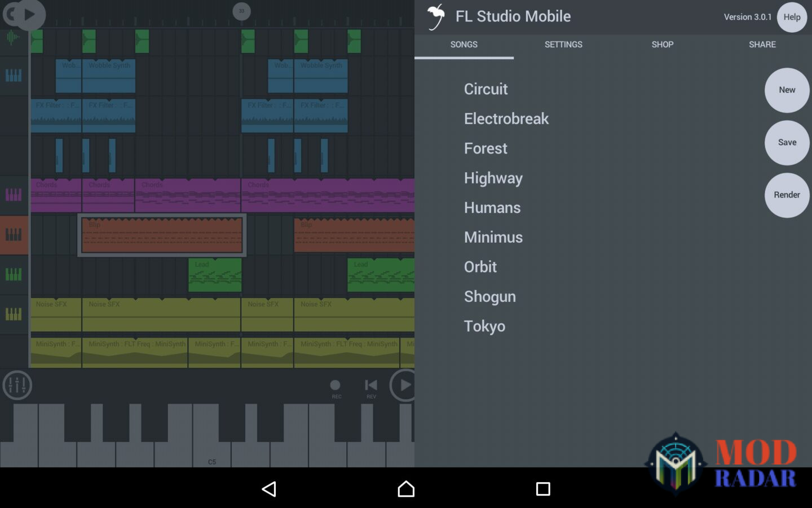
Task: Tap the large play button beside REV
Action: click(x=403, y=386)
